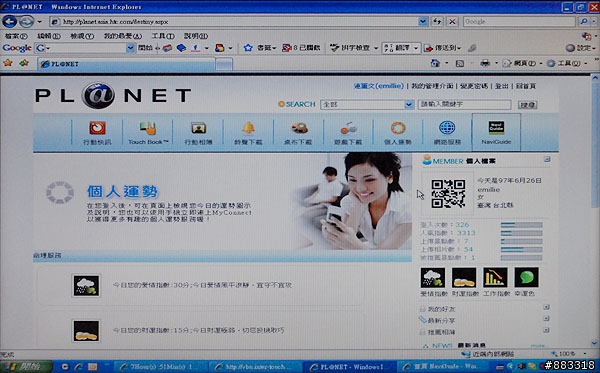Image resolution: width=600 pixels, height=373 pixels.
Task: Click the Google Toolbar bookmarks star icon
Action: coord(248,48)
